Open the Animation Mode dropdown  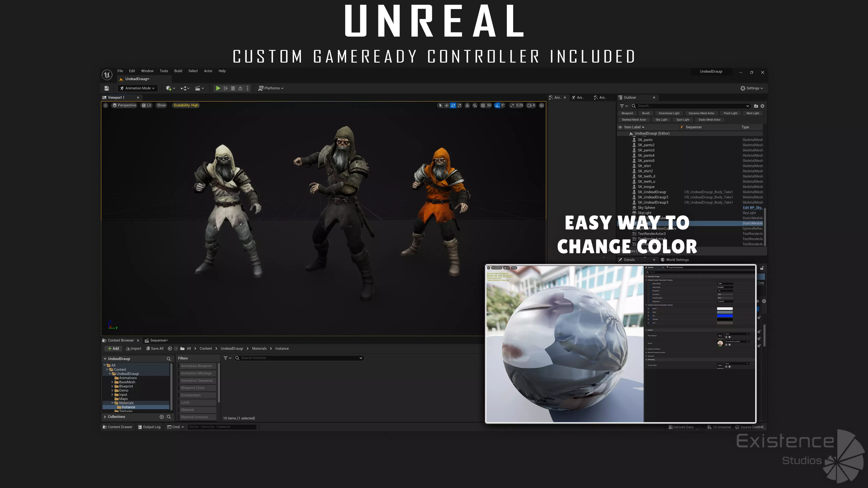pyautogui.click(x=137, y=88)
